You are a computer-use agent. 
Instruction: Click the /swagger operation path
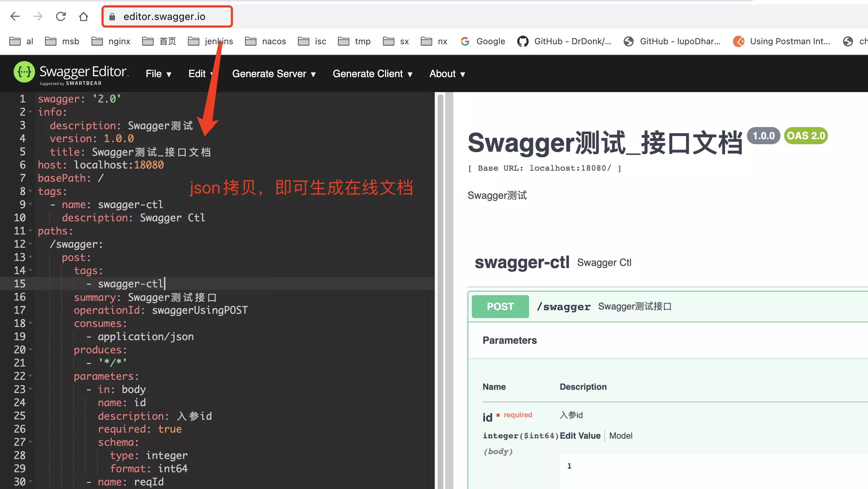coord(564,307)
